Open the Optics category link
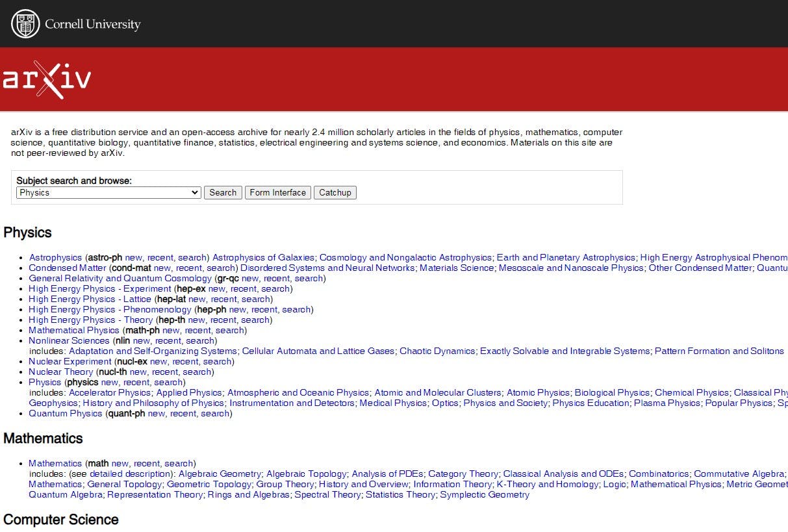This screenshot has height=532, width=788. pos(445,403)
